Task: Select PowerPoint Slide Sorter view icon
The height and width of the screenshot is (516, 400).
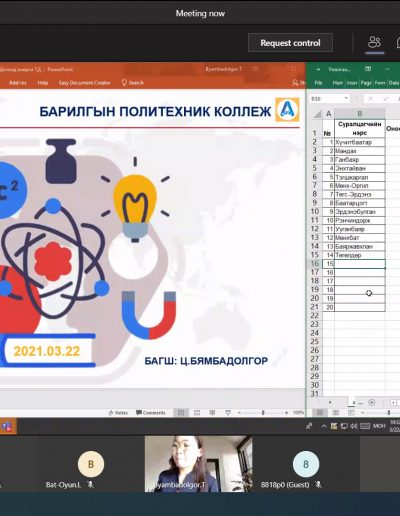Action: point(197,413)
